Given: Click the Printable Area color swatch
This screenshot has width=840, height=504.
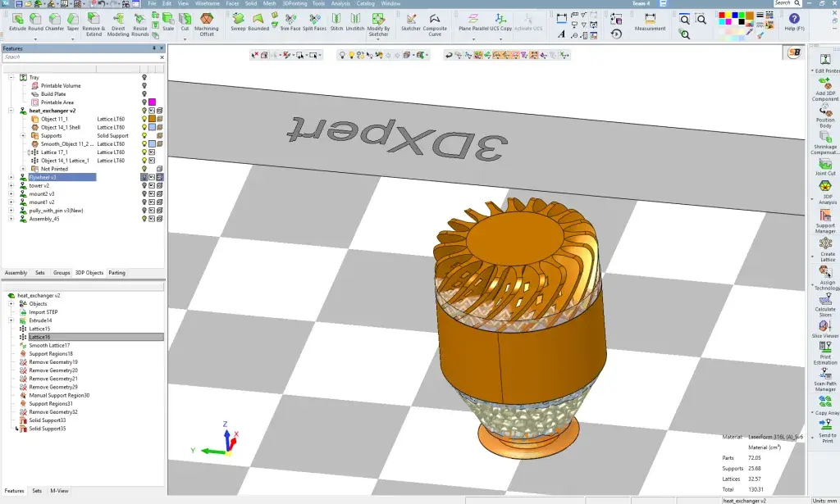Looking at the screenshot, I should click(x=151, y=102).
